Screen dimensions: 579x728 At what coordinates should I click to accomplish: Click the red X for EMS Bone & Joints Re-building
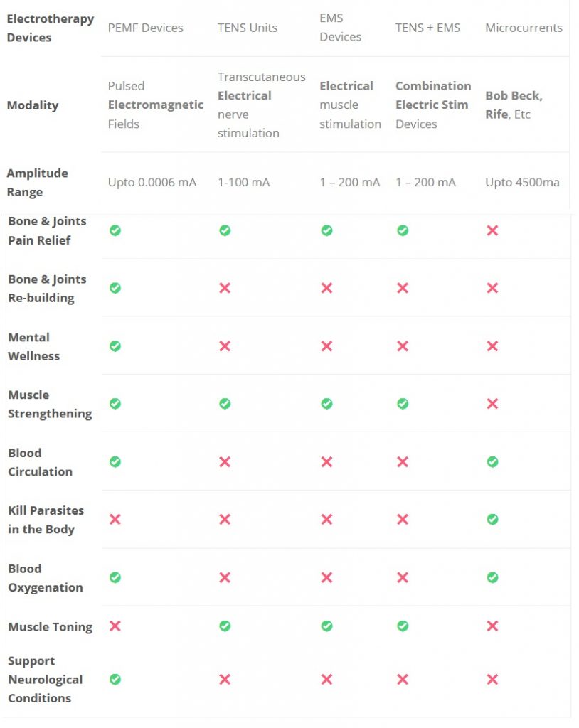click(326, 288)
